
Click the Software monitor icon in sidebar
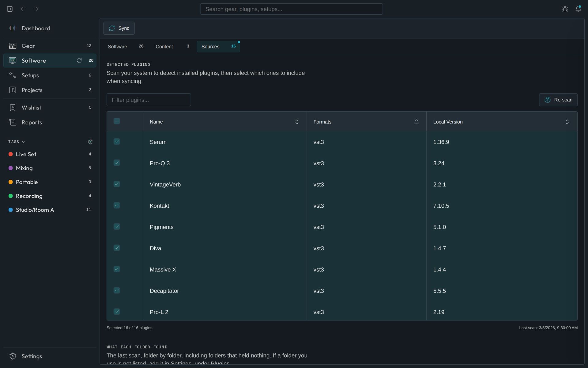13,61
